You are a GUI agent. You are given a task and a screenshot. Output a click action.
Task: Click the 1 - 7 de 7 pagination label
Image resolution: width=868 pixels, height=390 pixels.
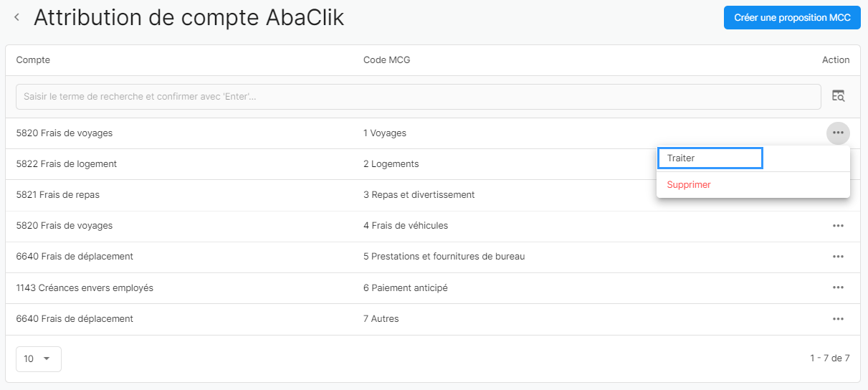coord(830,358)
